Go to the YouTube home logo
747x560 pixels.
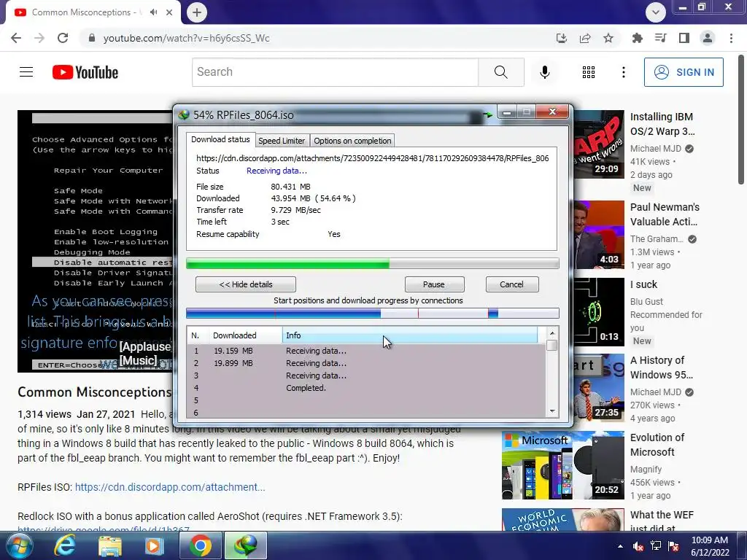(x=85, y=72)
